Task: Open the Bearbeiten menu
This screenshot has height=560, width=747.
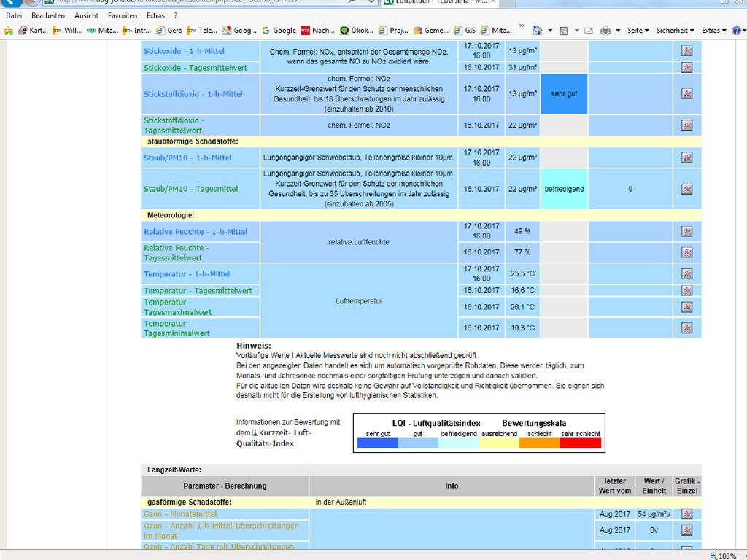Action: tap(48, 16)
